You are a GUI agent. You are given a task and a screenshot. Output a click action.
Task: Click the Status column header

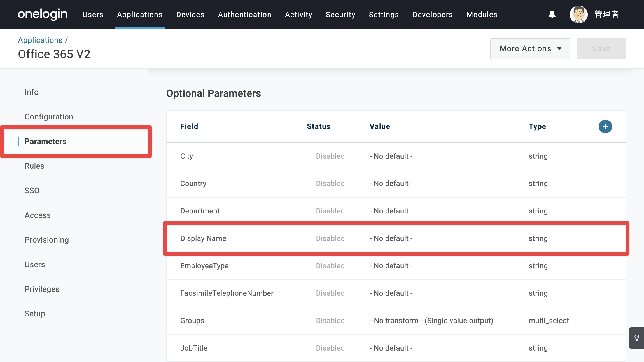click(x=319, y=126)
